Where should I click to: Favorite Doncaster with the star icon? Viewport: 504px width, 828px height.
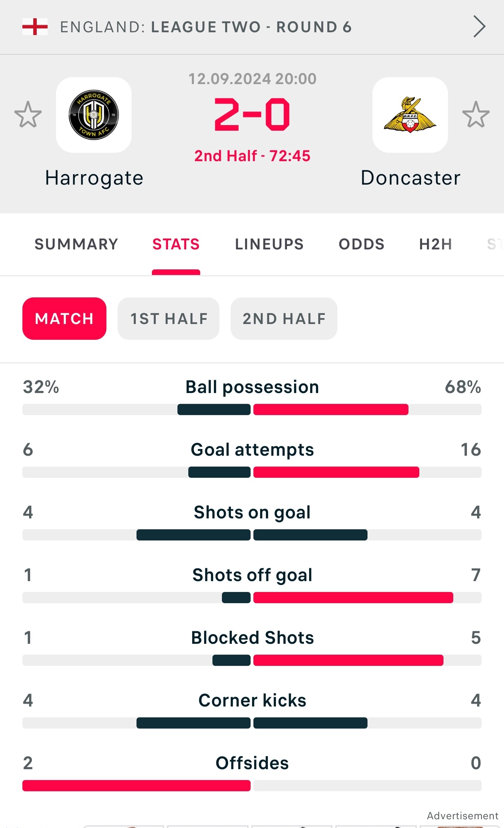[x=476, y=115]
